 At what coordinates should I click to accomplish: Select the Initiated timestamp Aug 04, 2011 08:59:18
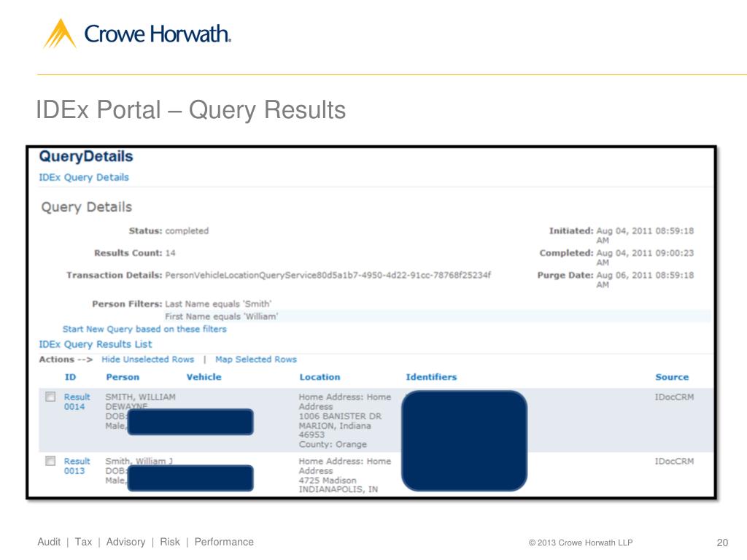tap(645, 236)
